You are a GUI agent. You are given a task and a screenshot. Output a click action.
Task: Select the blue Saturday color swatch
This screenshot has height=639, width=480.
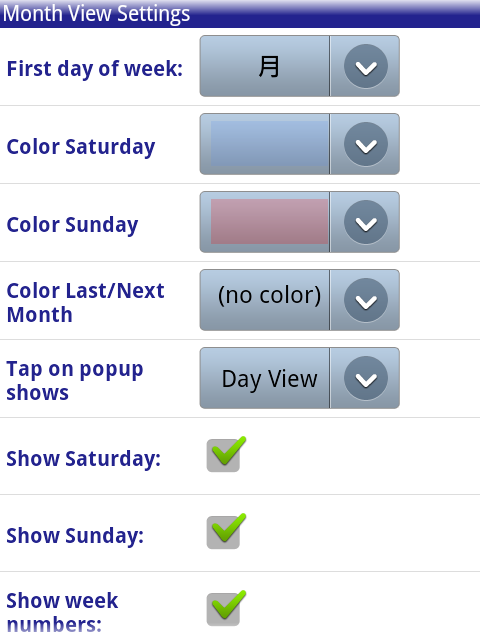pyautogui.click(x=269, y=144)
